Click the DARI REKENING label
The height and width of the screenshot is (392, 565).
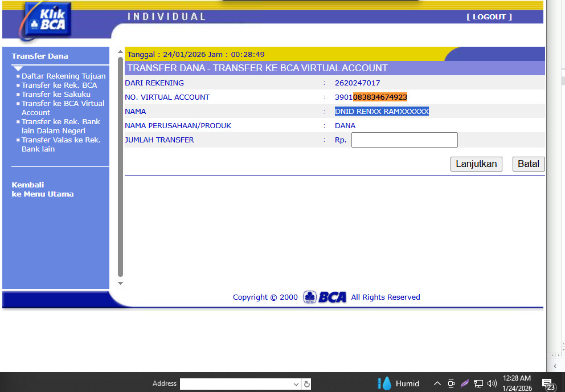point(154,83)
